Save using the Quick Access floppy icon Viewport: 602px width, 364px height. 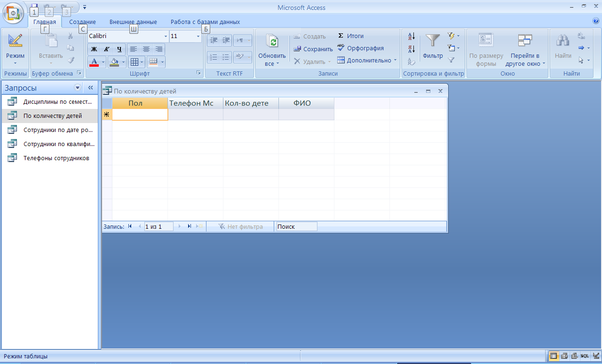(x=34, y=7)
